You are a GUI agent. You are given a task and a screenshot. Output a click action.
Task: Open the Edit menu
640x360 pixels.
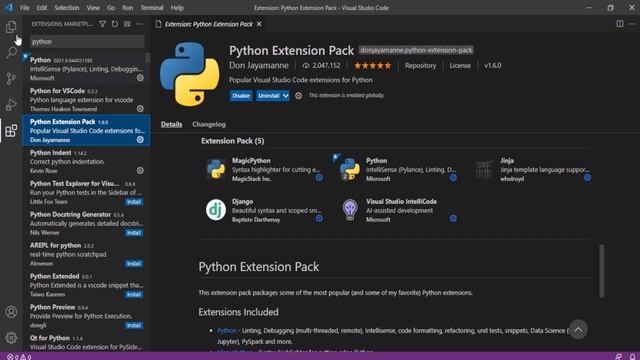(x=42, y=8)
